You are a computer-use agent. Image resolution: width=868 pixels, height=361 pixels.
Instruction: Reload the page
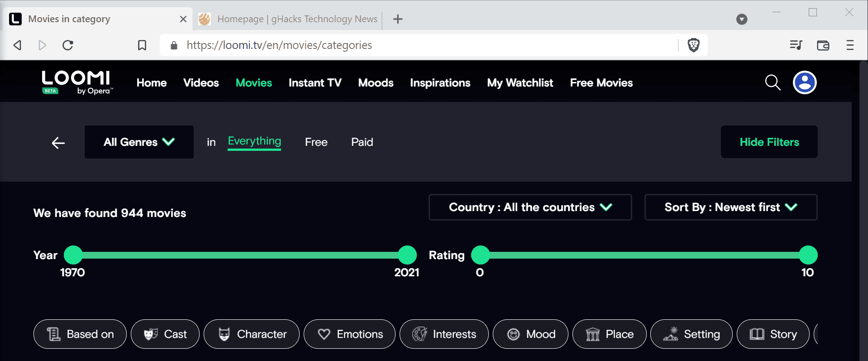68,45
